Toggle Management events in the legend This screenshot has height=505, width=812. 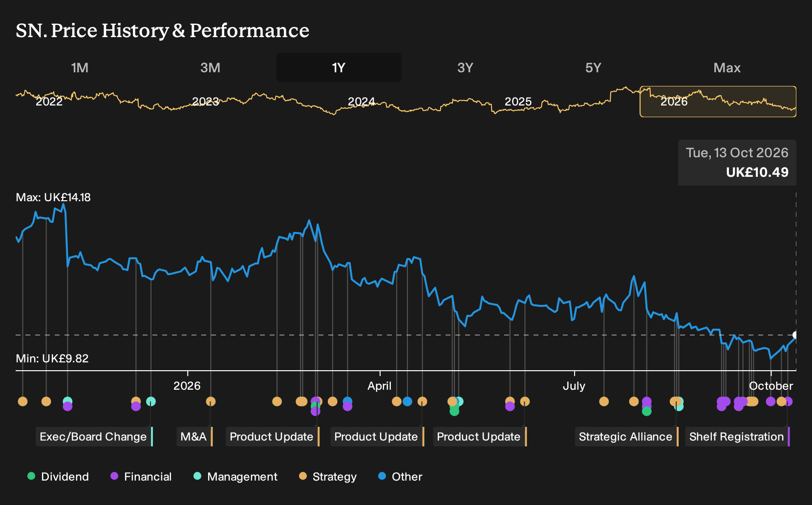point(235,477)
